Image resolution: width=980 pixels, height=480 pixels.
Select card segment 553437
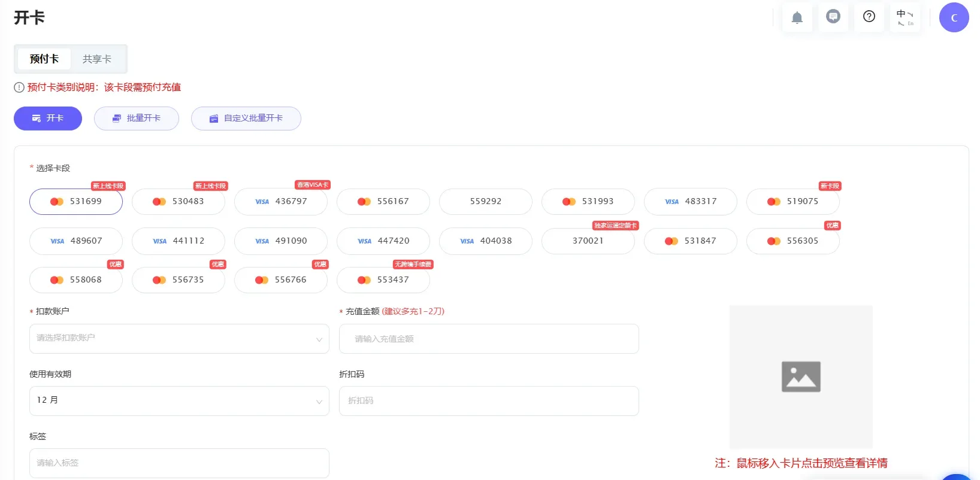pos(383,280)
